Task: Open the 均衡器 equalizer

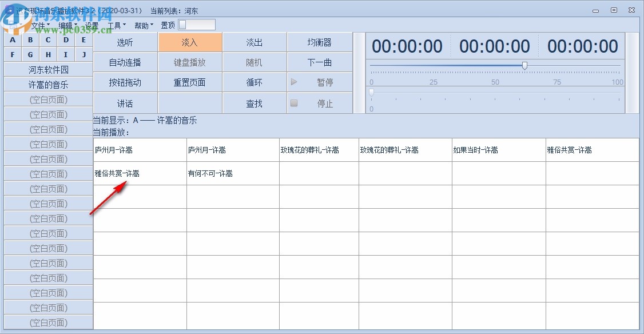Action: (x=319, y=42)
